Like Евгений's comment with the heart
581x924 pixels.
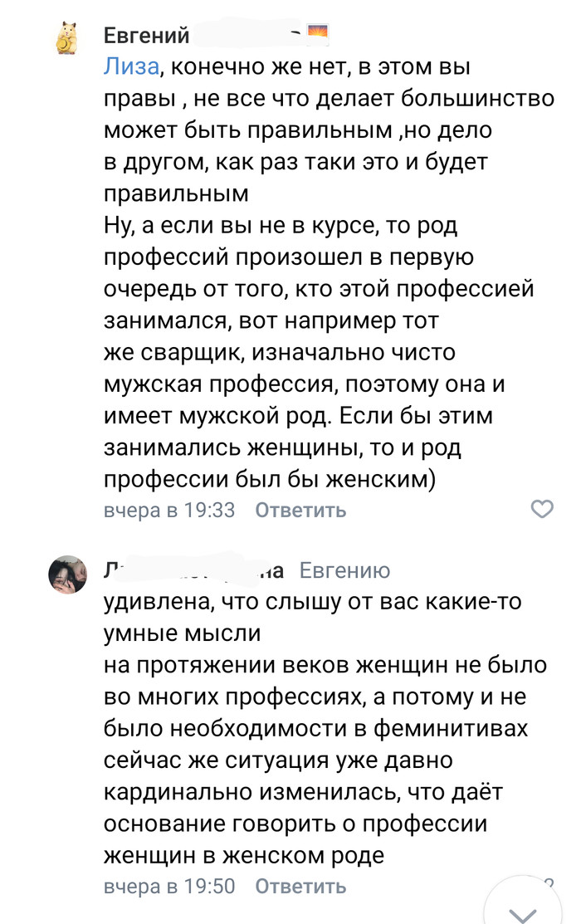coord(541,509)
